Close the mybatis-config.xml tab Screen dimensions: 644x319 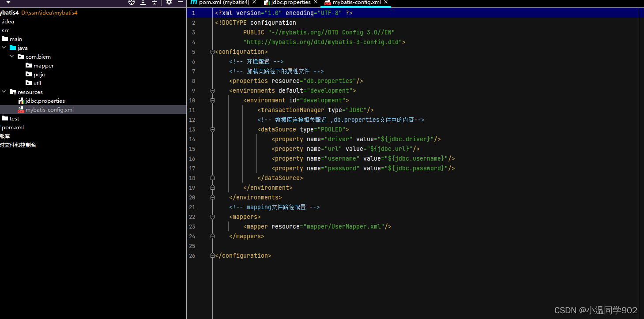[x=386, y=2]
